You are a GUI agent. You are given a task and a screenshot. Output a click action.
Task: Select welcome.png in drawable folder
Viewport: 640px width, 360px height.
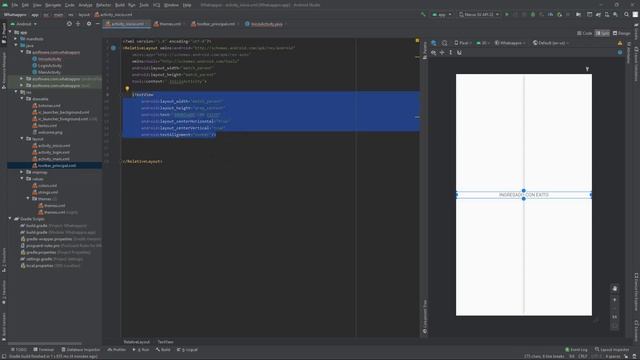(47, 132)
